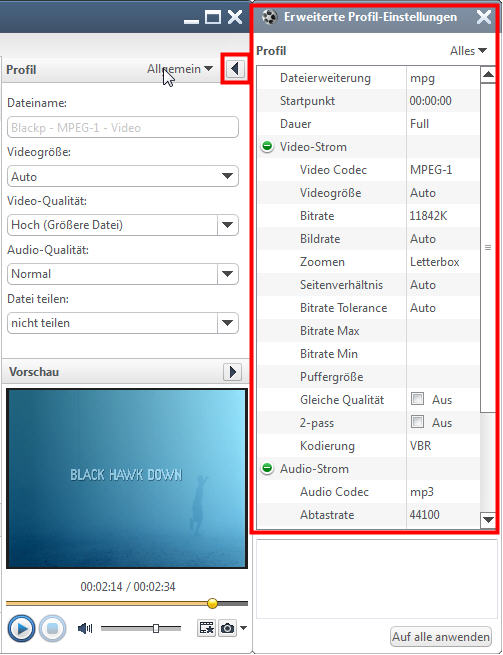Viewport: 503px width, 655px height.
Task: Take snapshot with camera icon
Action: [227, 628]
